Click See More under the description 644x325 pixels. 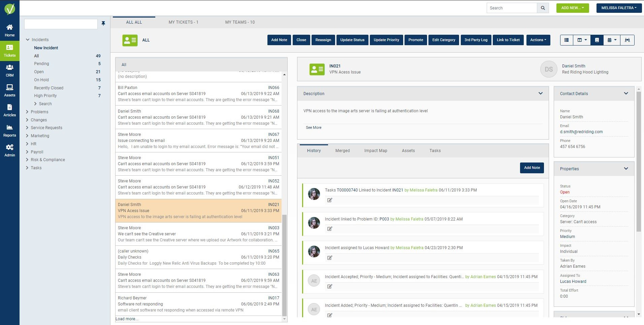point(314,128)
